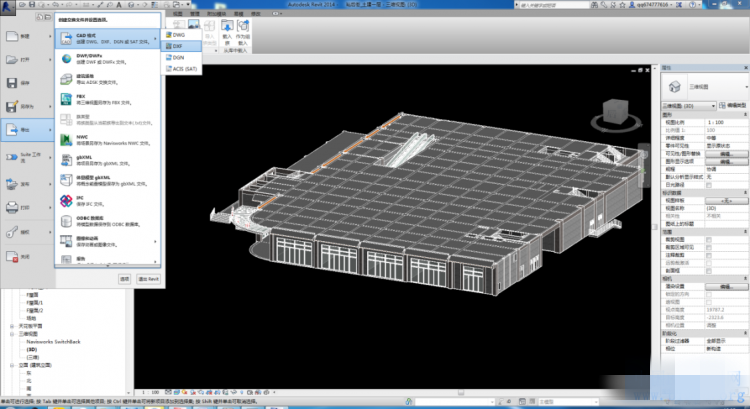Click the ODBC database cylinder icon
The image size is (750, 409).
tap(66, 221)
